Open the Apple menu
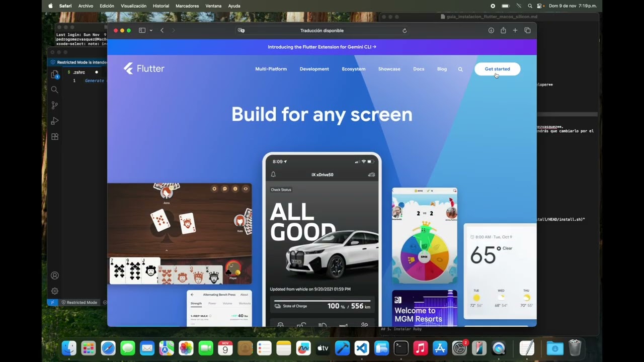This screenshot has width=644, height=362. (x=50, y=6)
